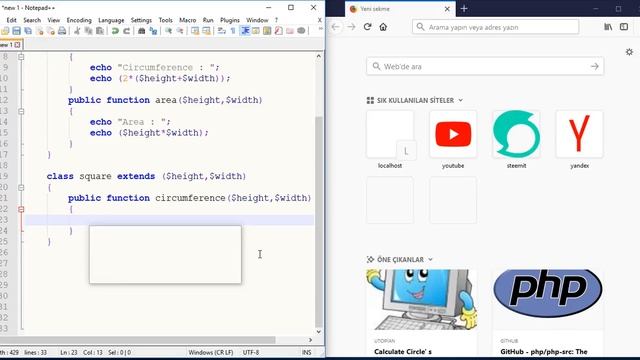
Task: Click the Replace toolbar icon
Action: pyautogui.click(x=153, y=31)
